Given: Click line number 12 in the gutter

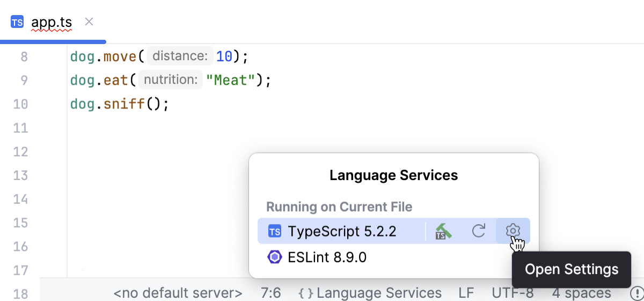Looking at the screenshot, I should (20, 152).
